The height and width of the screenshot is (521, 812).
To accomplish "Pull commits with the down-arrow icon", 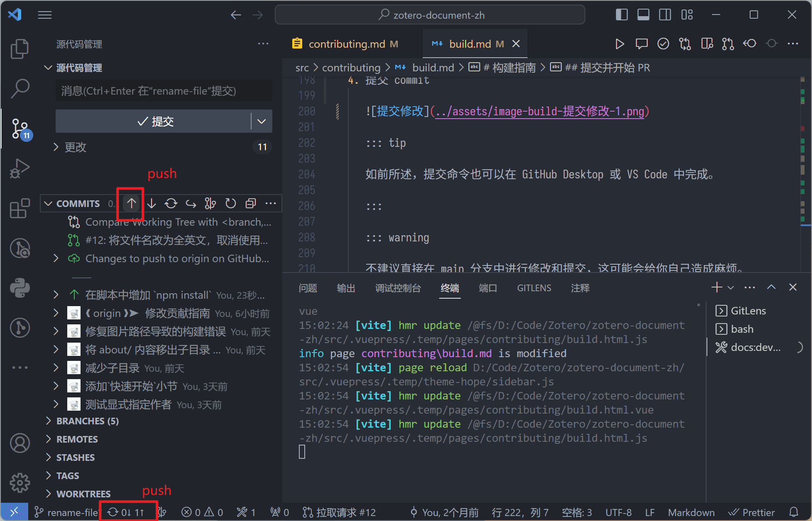I will 151,203.
